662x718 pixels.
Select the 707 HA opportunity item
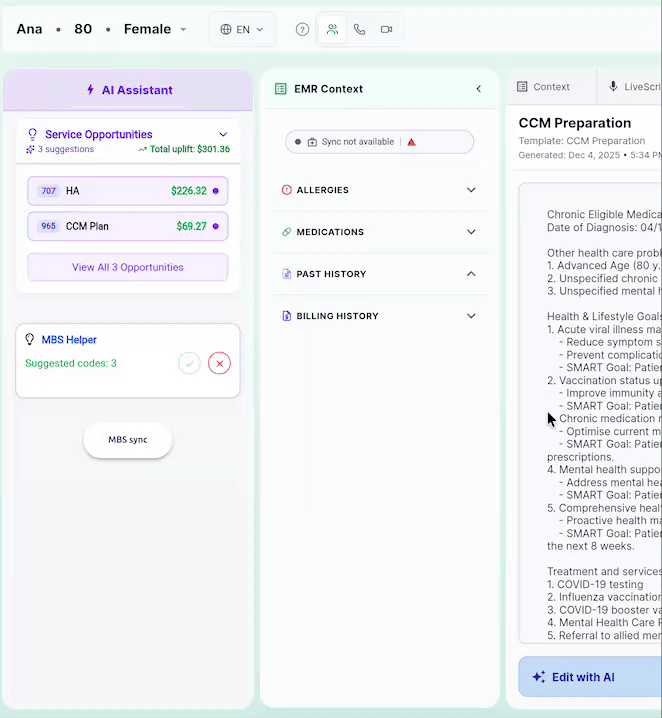point(127,191)
